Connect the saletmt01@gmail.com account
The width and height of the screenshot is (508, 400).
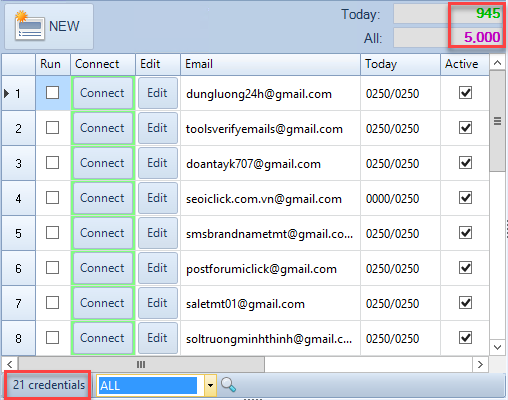pyautogui.click(x=103, y=303)
